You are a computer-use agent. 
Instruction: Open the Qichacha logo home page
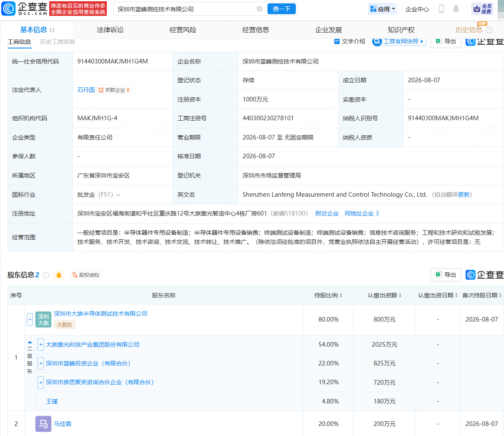tap(25, 8)
